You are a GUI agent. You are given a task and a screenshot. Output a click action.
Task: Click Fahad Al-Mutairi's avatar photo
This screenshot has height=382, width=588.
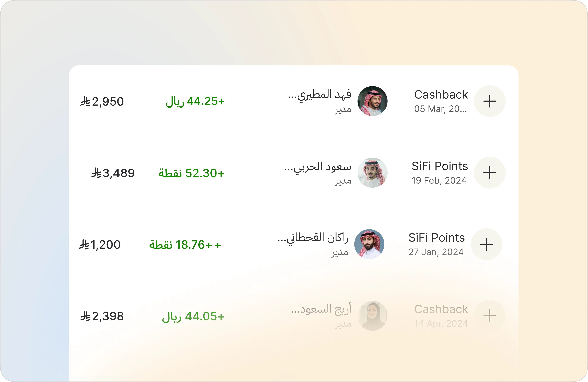click(373, 101)
